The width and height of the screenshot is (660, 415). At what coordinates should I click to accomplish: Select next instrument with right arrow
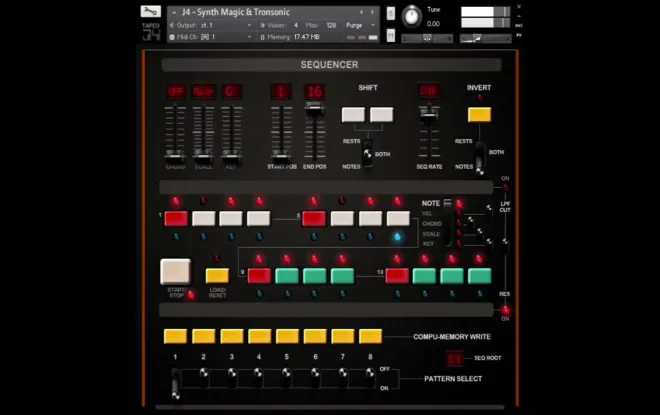point(372,13)
